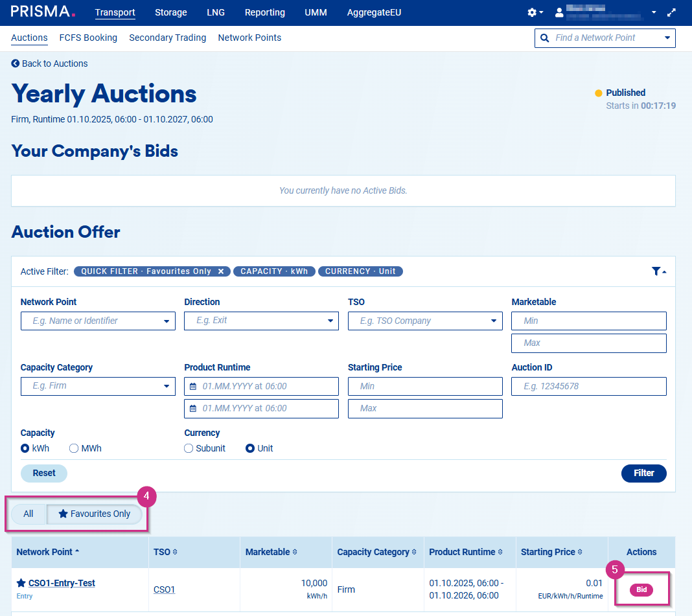Image resolution: width=692 pixels, height=616 pixels.
Task: Click the Back to Auctions arrow icon
Action: (16, 63)
